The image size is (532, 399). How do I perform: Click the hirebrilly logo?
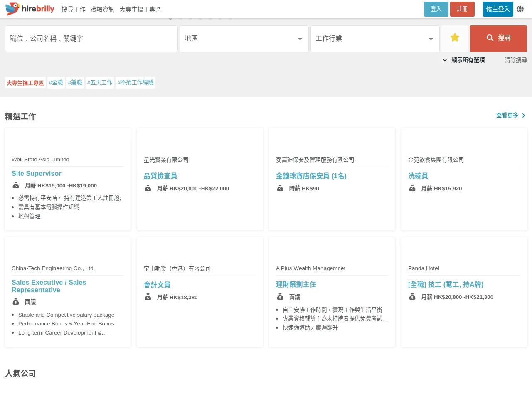click(30, 9)
